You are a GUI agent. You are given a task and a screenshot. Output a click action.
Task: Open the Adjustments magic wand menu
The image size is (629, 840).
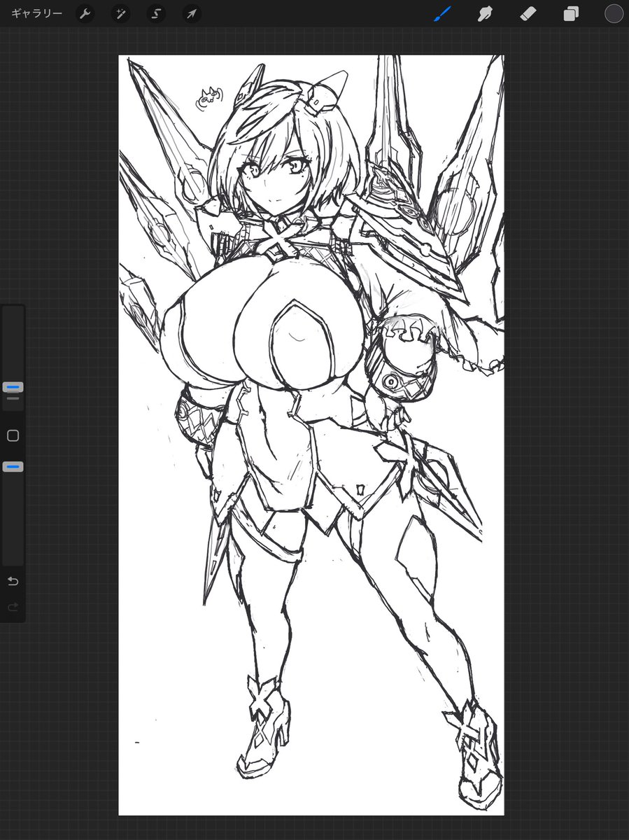tap(120, 13)
